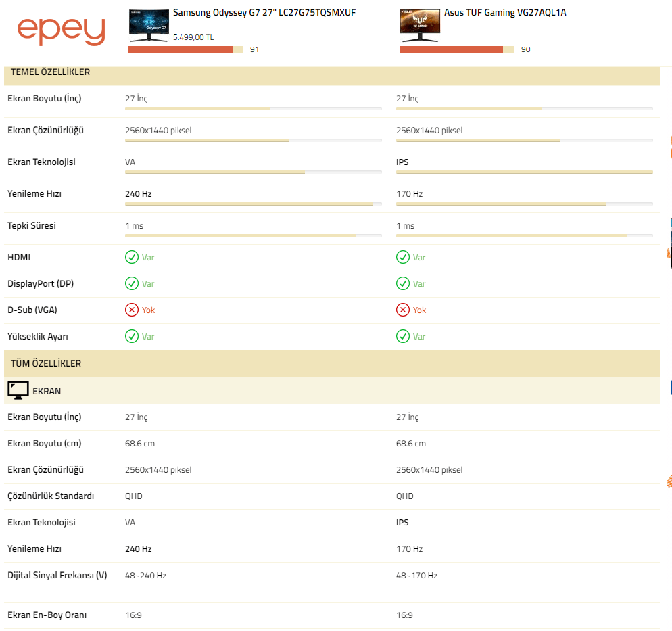
Task: Click Asus's 170 Hz value in Temel Özellikler
Action: click(x=409, y=193)
